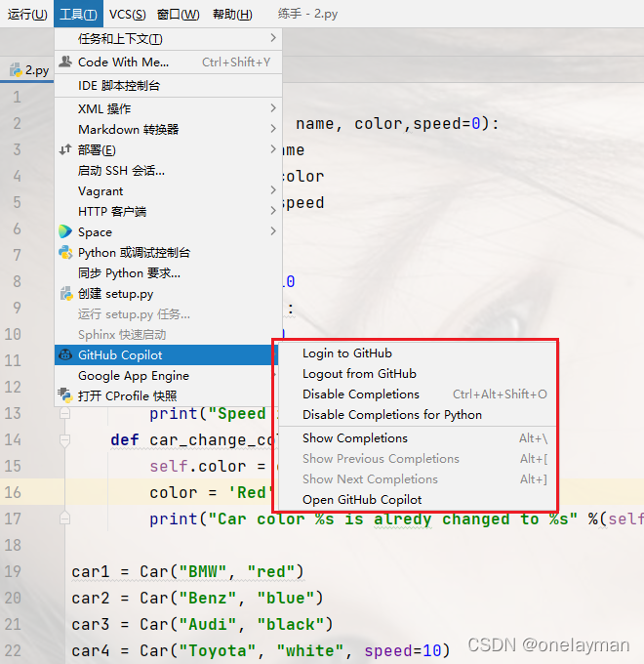Image resolution: width=644 pixels, height=664 pixels.
Task: Place cursor on car2 = Car("Benz", "blue")
Action: click(197, 598)
